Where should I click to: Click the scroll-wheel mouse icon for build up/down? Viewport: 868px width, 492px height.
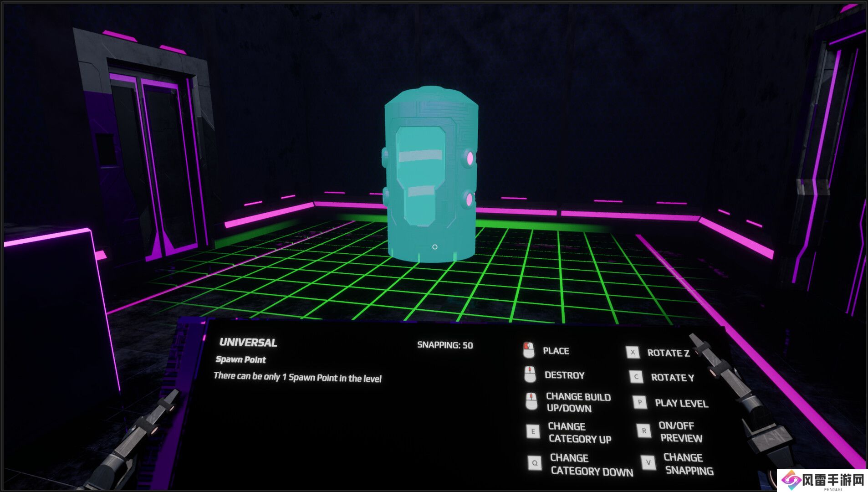click(531, 402)
